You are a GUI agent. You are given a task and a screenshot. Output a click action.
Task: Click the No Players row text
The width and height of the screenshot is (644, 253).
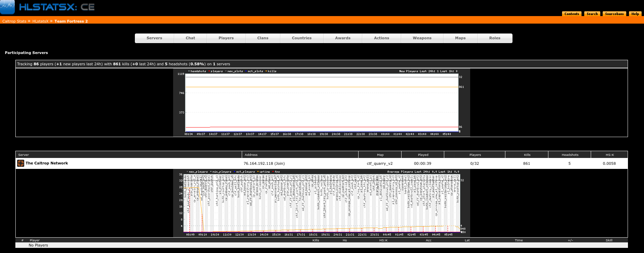pyautogui.click(x=38, y=245)
